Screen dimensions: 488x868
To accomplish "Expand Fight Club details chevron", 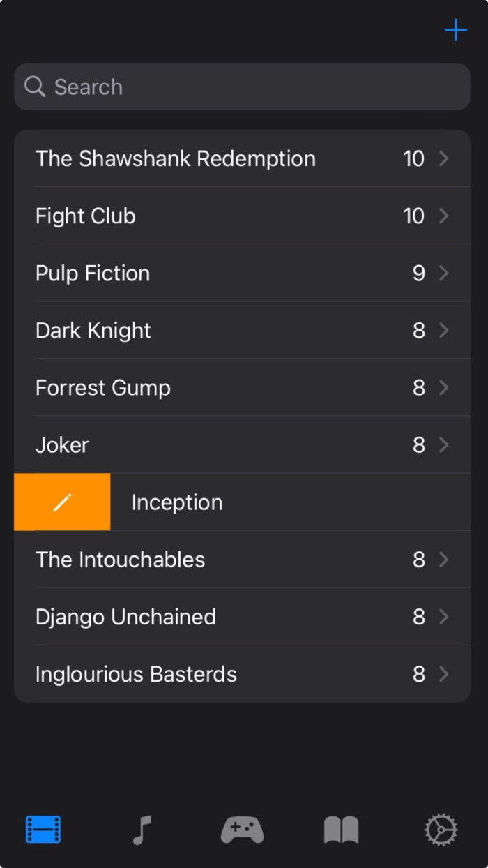I will pyautogui.click(x=443, y=216).
